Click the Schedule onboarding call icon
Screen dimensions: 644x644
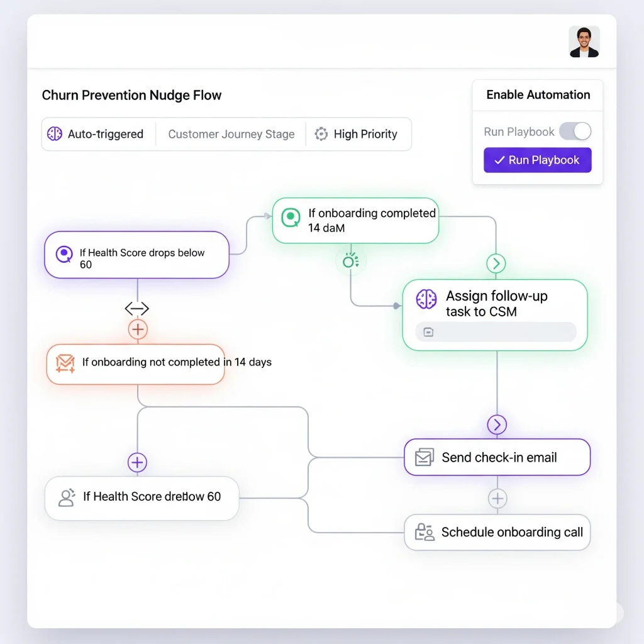[425, 533]
